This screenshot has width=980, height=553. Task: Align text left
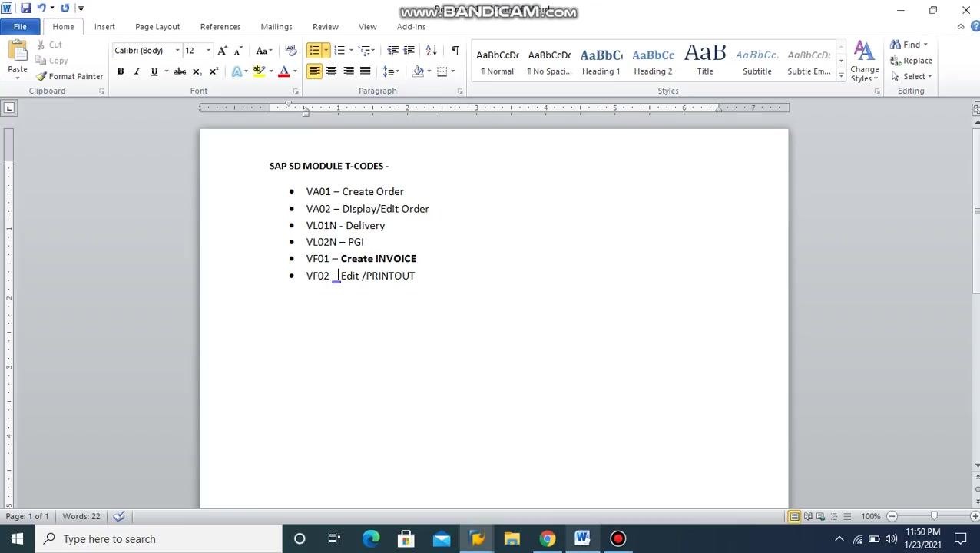point(314,71)
